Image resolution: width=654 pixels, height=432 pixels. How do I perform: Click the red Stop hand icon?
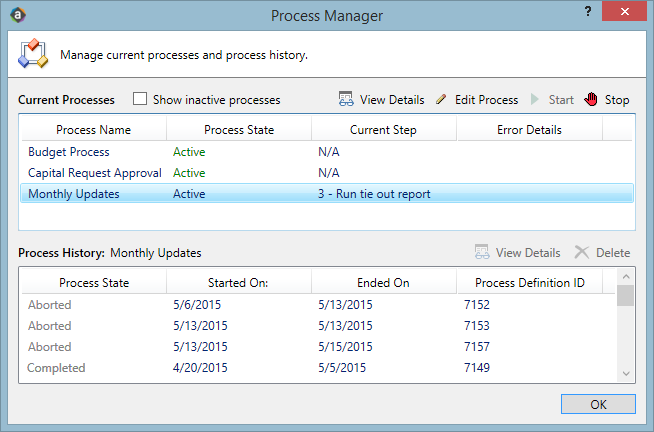coord(591,99)
